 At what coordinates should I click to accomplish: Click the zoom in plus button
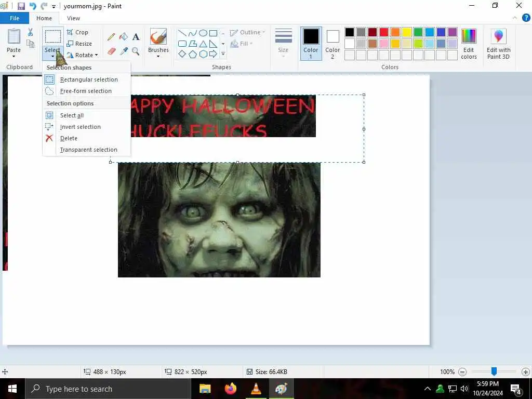coord(526,372)
